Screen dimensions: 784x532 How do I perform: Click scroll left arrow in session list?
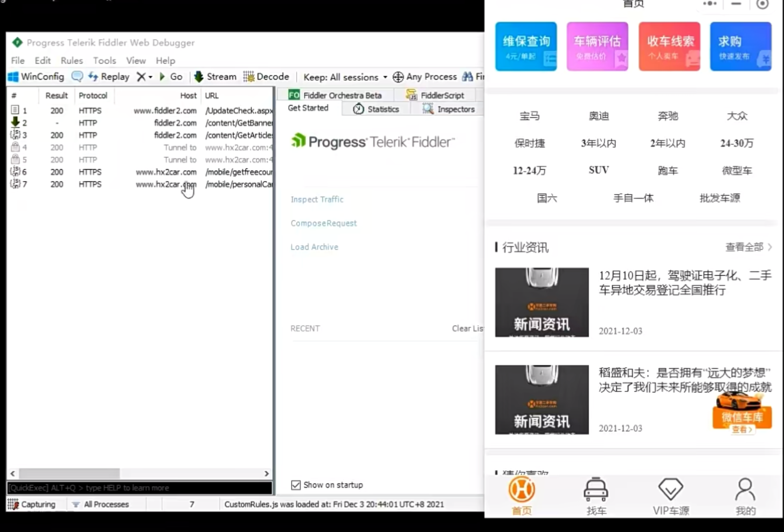(x=13, y=473)
